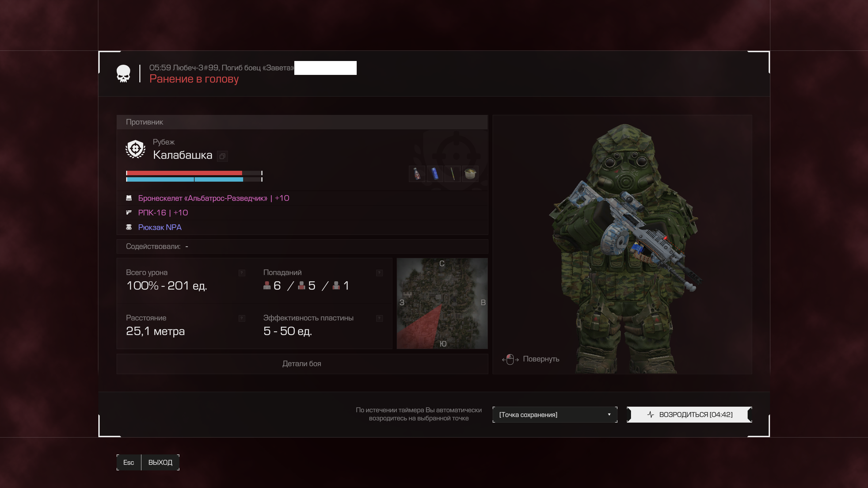
Task: Click the green stick item icon
Action: coord(452,174)
